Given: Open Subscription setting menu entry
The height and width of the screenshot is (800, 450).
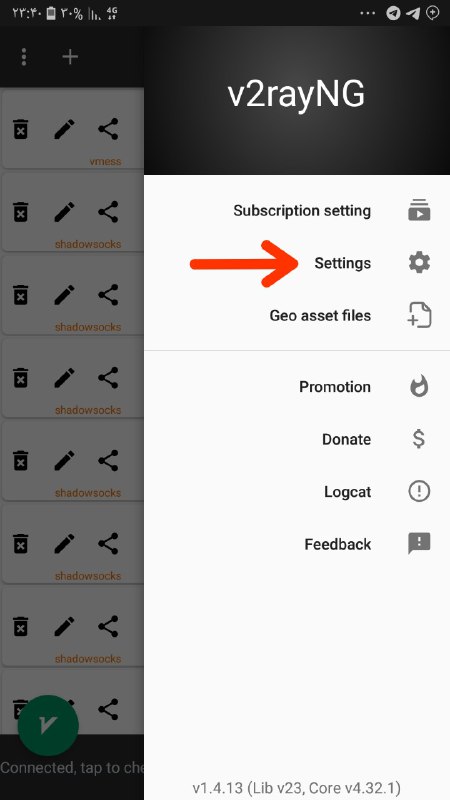Looking at the screenshot, I should click(x=296, y=211).
